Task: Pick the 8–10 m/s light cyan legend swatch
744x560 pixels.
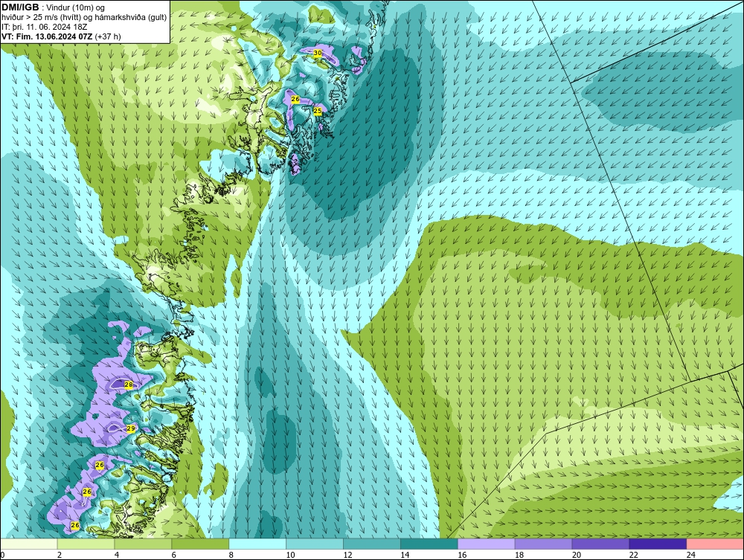Action: click(257, 544)
